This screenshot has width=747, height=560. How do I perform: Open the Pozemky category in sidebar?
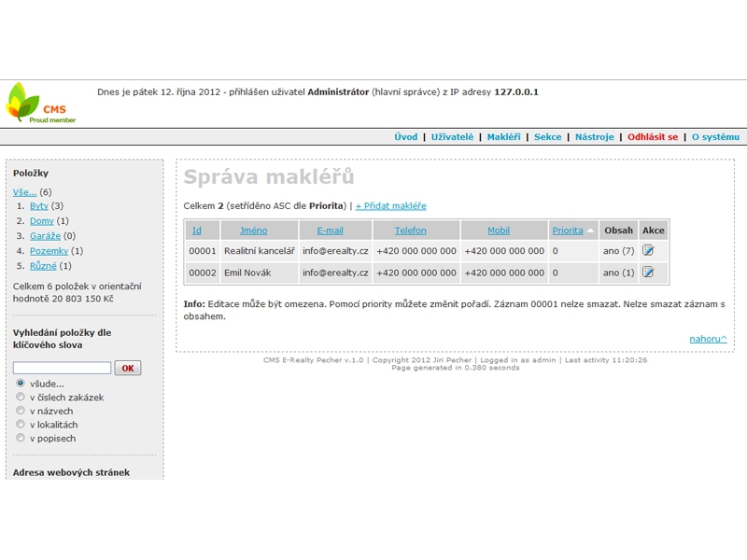pyautogui.click(x=49, y=251)
